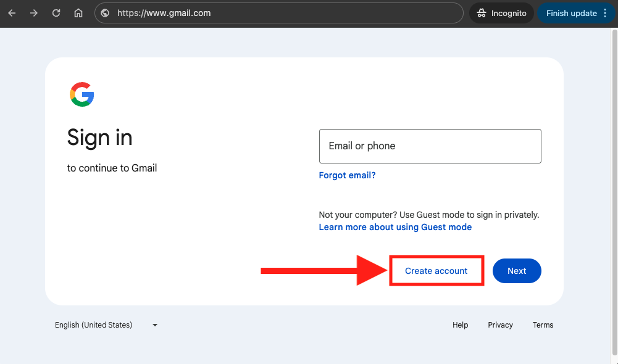Go forward with the browser forward arrow
618x364 pixels.
pyautogui.click(x=34, y=13)
